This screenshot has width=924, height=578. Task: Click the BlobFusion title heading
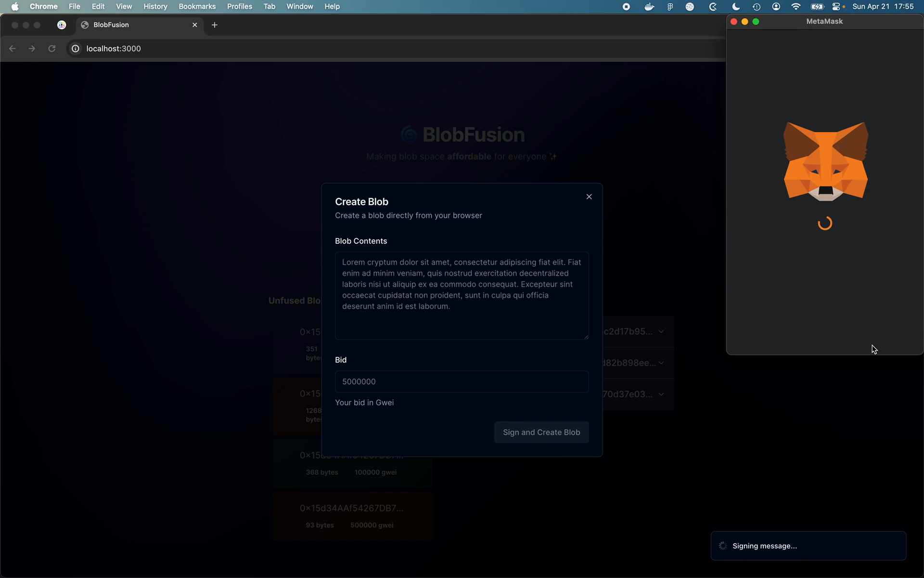[474, 135]
